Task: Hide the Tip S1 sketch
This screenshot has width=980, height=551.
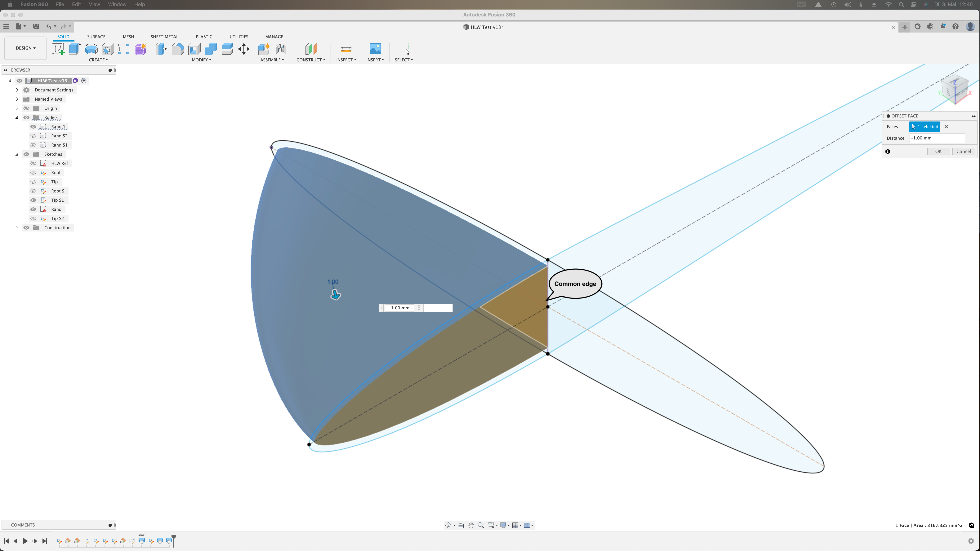Action: pos(33,200)
